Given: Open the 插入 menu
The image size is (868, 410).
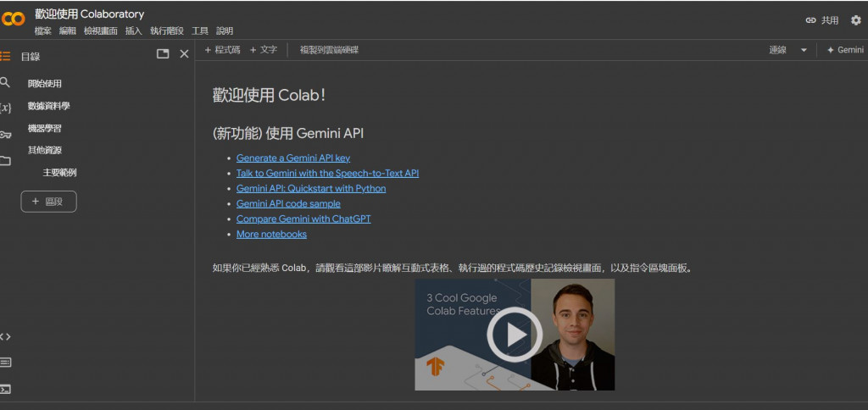Looking at the screenshot, I should [133, 31].
